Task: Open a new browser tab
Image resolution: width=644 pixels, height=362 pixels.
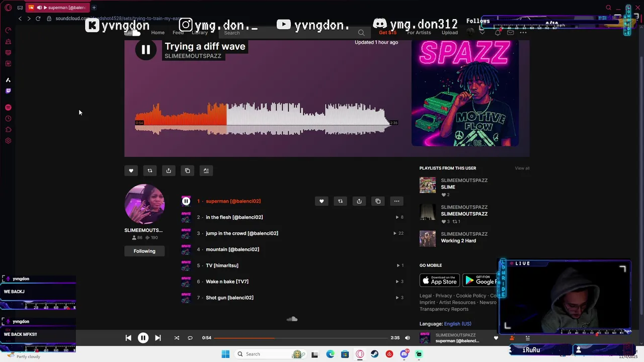Action: point(94,8)
